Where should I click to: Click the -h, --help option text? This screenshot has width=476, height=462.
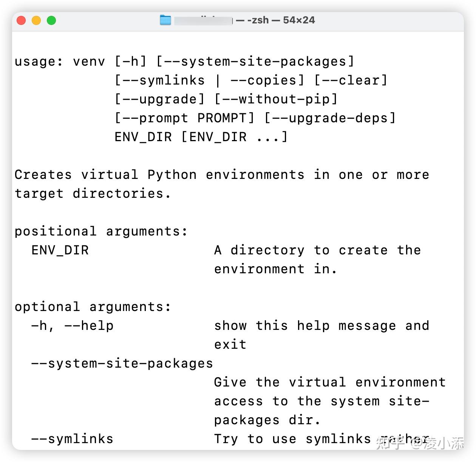72,325
